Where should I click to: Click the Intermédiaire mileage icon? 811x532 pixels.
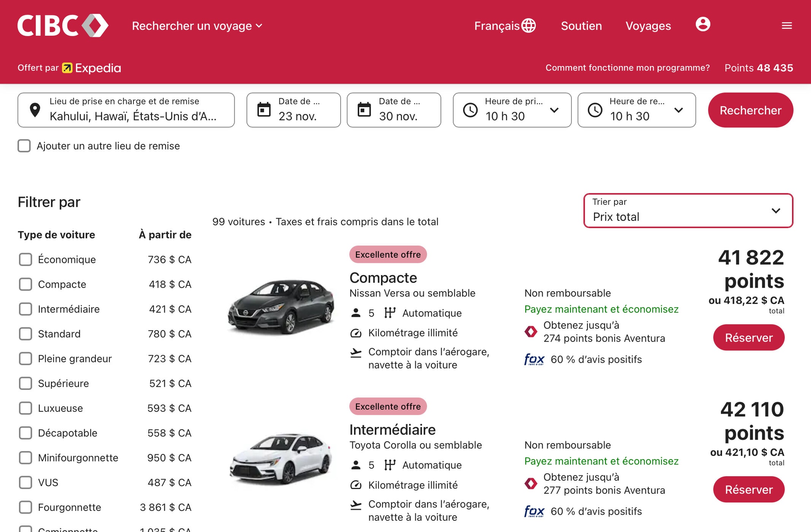pyautogui.click(x=356, y=485)
